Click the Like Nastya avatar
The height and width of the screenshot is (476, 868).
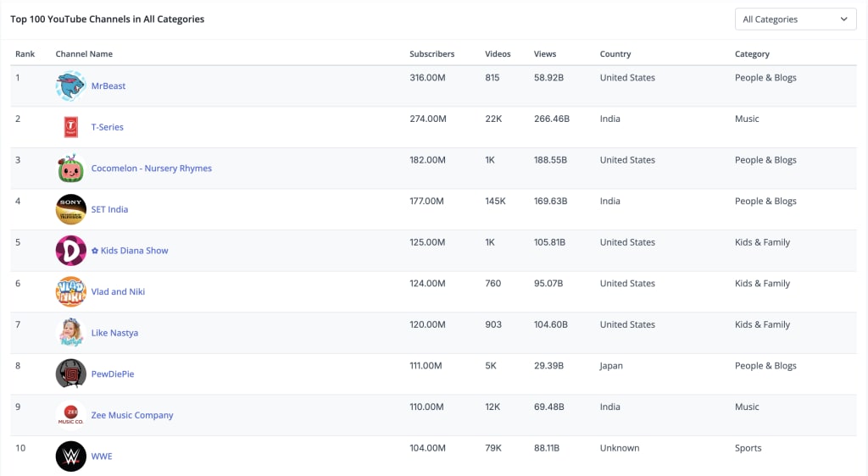click(x=71, y=333)
